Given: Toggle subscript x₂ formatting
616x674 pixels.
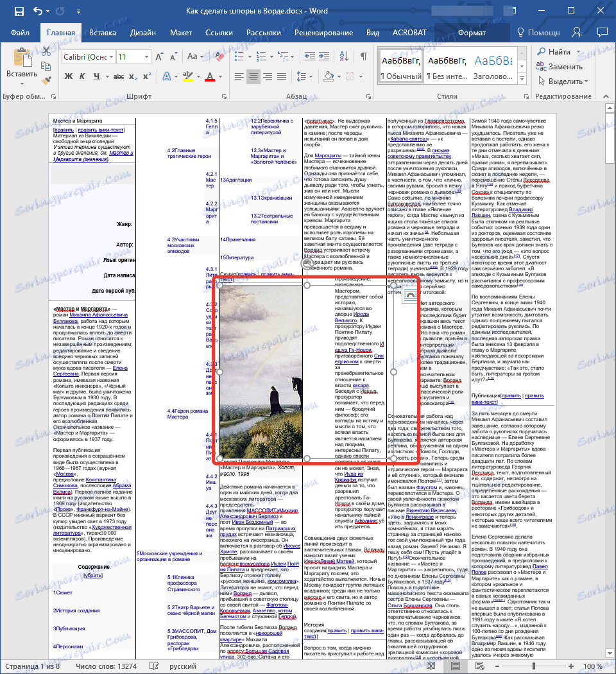Looking at the screenshot, I should point(133,77).
